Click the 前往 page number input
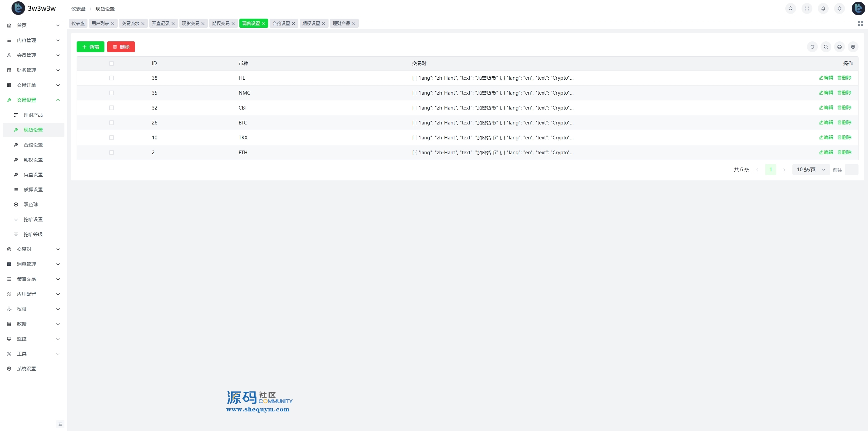The image size is (868, 431). coord(851,170)
